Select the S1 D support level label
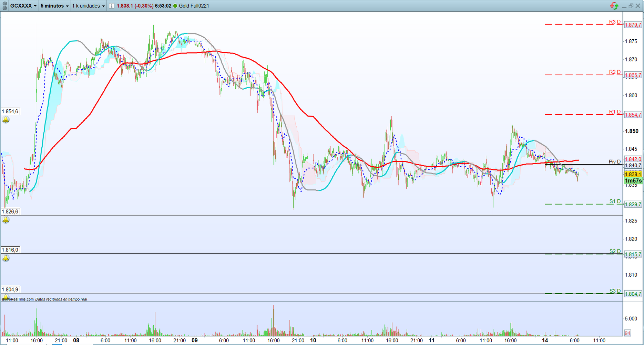 pyautogui.click(x=615, y=201)
